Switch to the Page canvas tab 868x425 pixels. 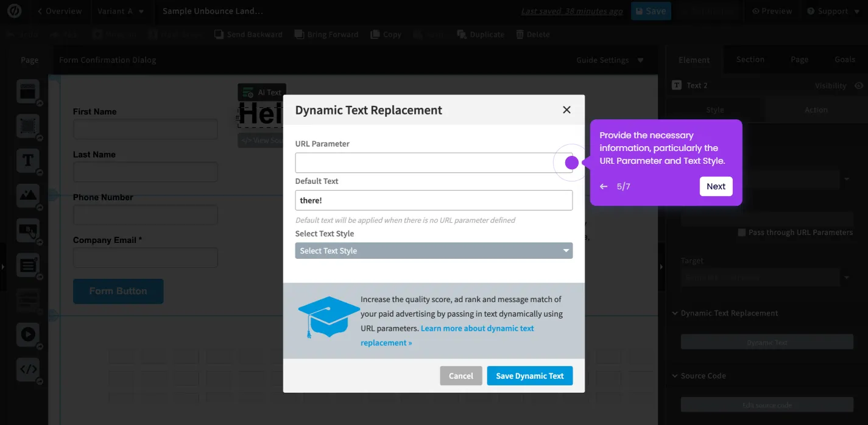coord(29,60)
